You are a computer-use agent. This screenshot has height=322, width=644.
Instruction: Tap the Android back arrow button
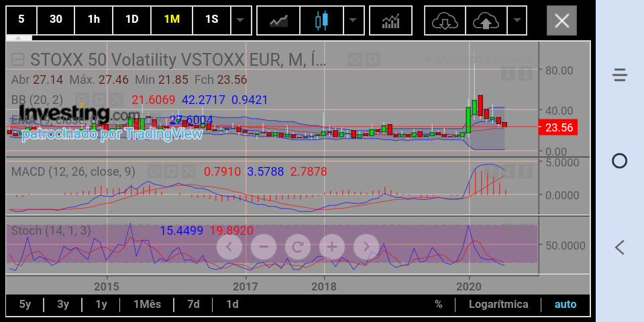click(619, 248)
